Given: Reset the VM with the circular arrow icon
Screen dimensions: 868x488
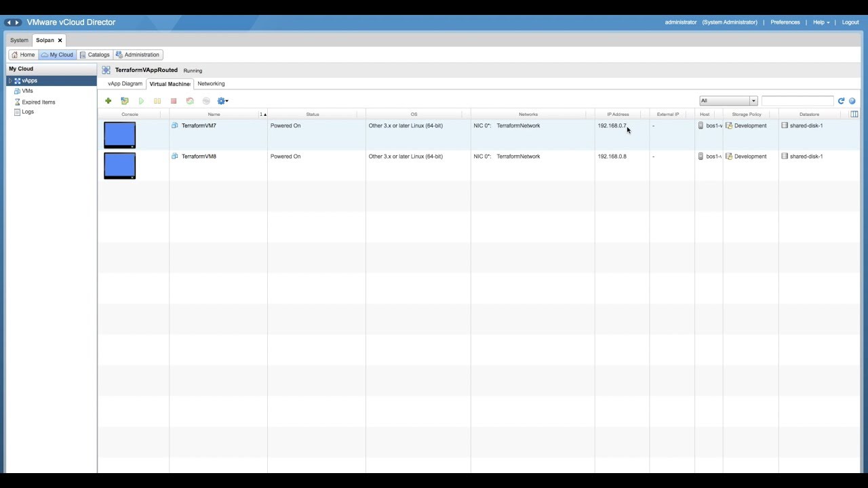Looking at the screenshot, I should pos(190,100).
